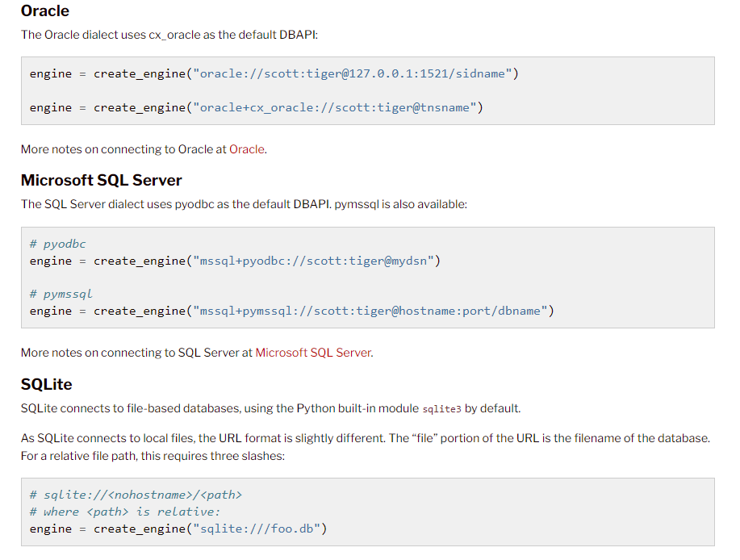740x560 pixels.
Task: Click the '# pymssql' comment line
Action: coord(61,294)
